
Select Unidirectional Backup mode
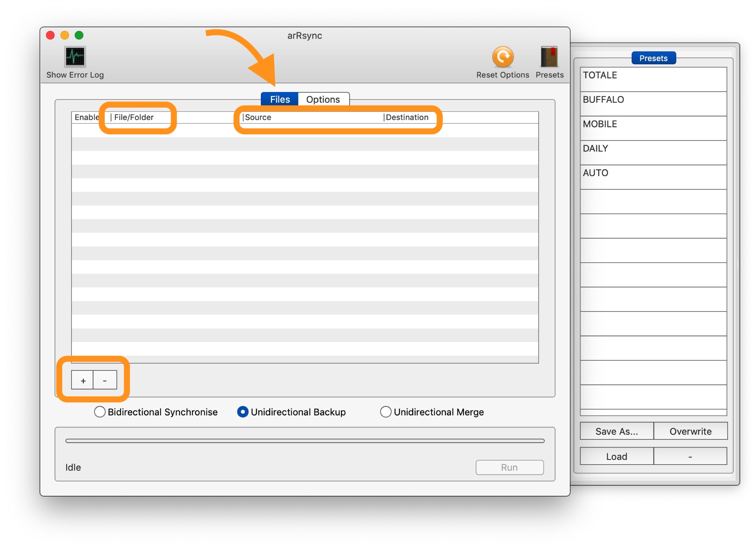click(x=243, y=412)
